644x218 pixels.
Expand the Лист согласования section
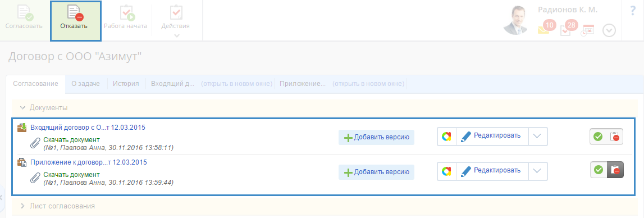[x=57, y=206]
